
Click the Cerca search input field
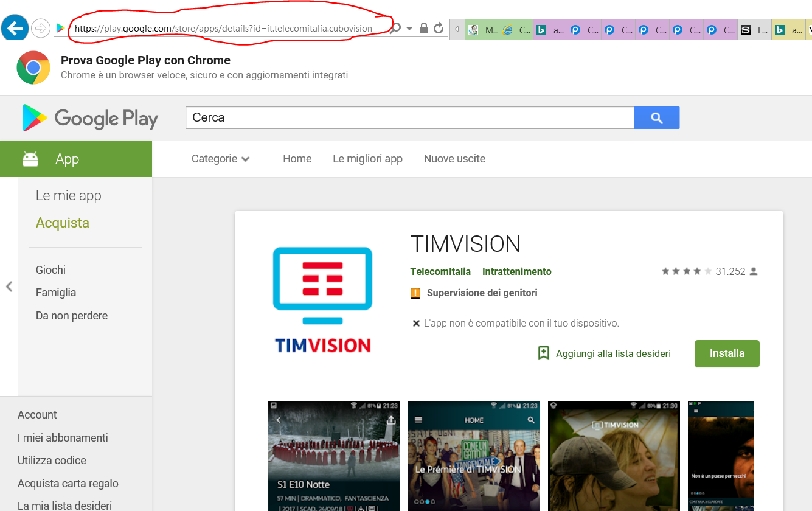click(x=409, y=118)
